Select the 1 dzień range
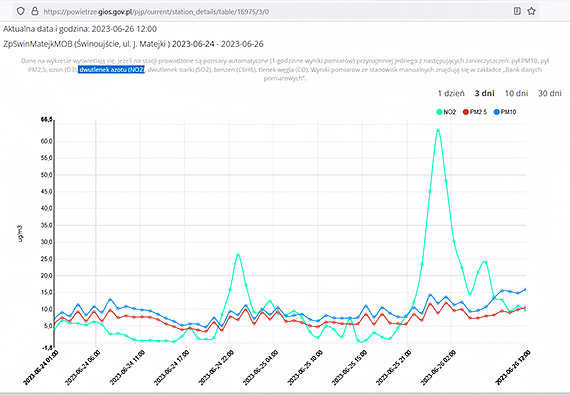Image resolution: width=570 pixels, height=395 pixels. click(451, 93)
